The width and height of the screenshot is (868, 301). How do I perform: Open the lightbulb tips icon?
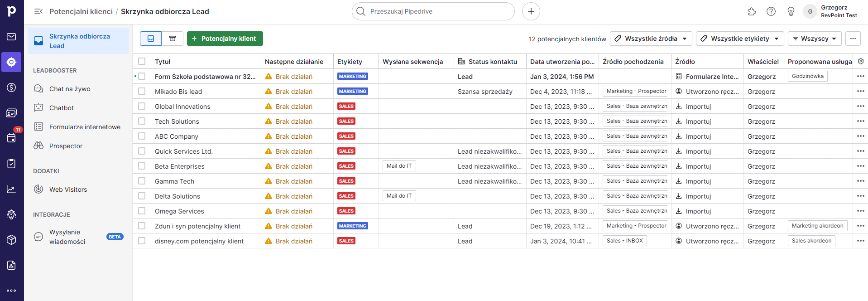click(791, 11)
